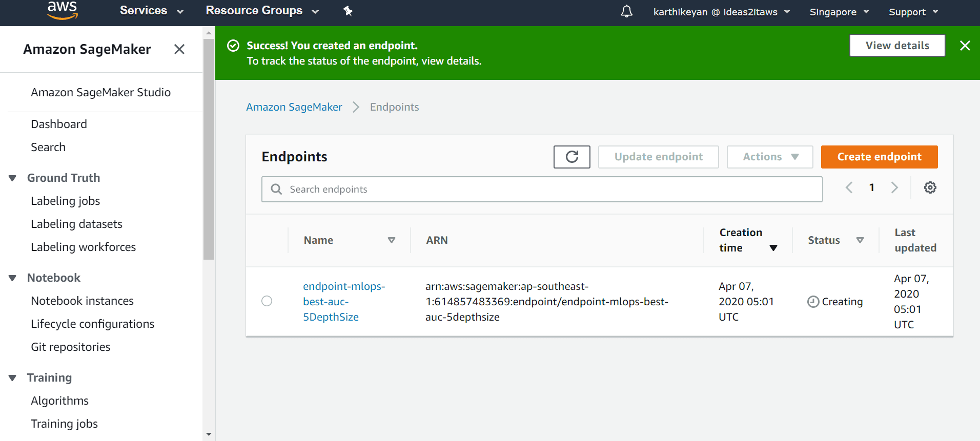This screenshot has height=441, width=980.
Task: Close the Amazon SageMaker sidebar panel
Action: 179,49
